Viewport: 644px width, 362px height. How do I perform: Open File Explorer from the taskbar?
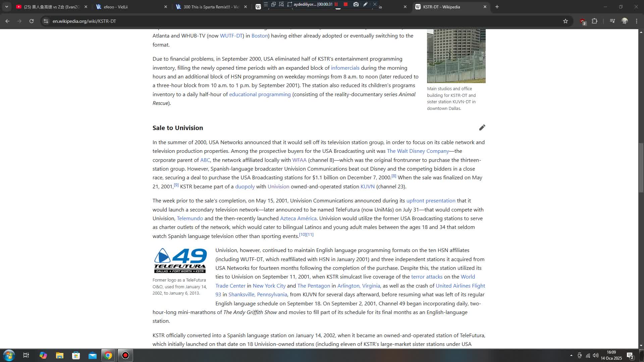(x=59, y=355)
